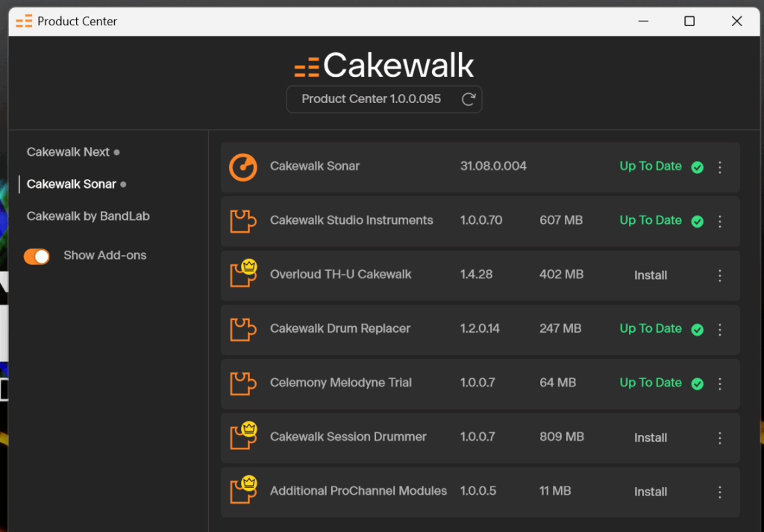Click the Cakewalk Studio Instruments product name
This screenshot has width=764, height=532.
351,220
